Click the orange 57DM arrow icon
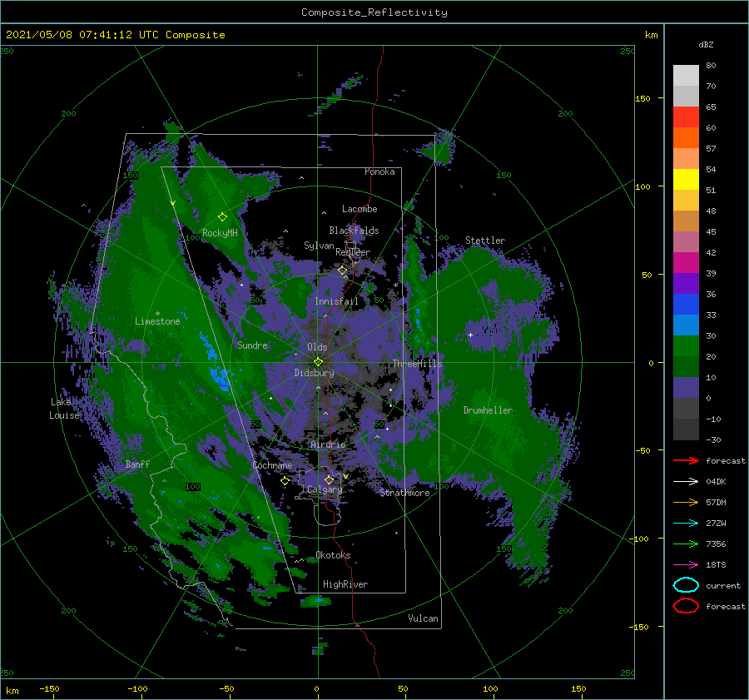The width and height of the screenshot is (749, 700). pyautogui.click(x=686, y=502)
